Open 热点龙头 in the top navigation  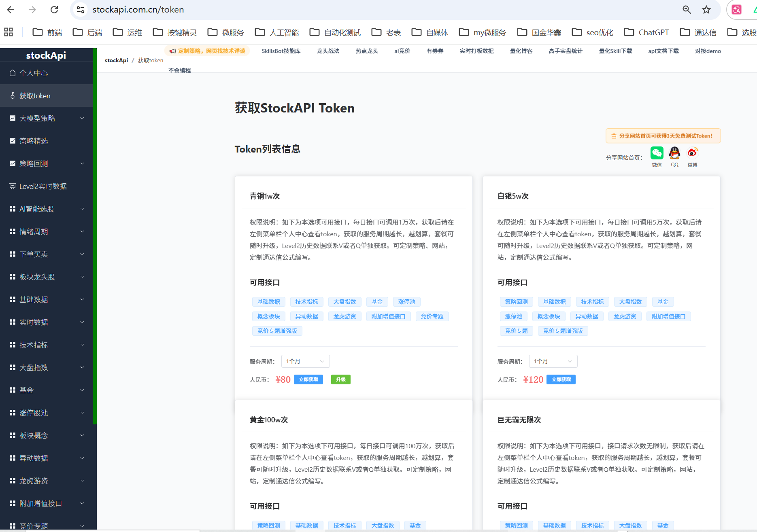tap(367, 51)
